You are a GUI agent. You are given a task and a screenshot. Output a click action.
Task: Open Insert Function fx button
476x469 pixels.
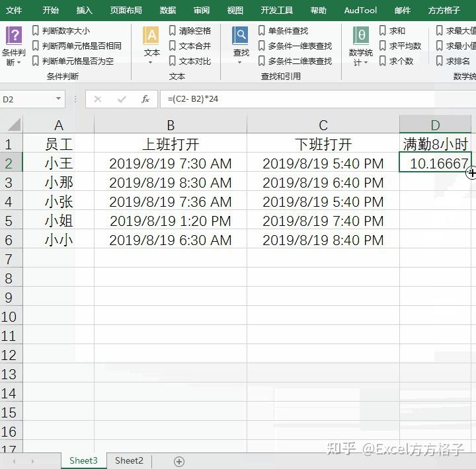tap(145, 99)
